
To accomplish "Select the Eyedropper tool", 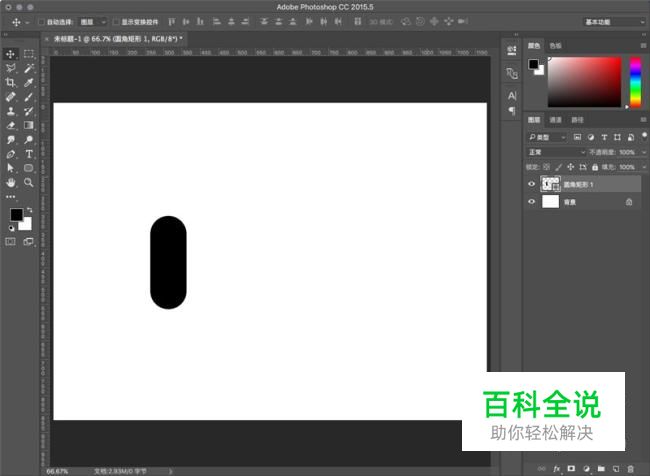I will tap(29, 83).
